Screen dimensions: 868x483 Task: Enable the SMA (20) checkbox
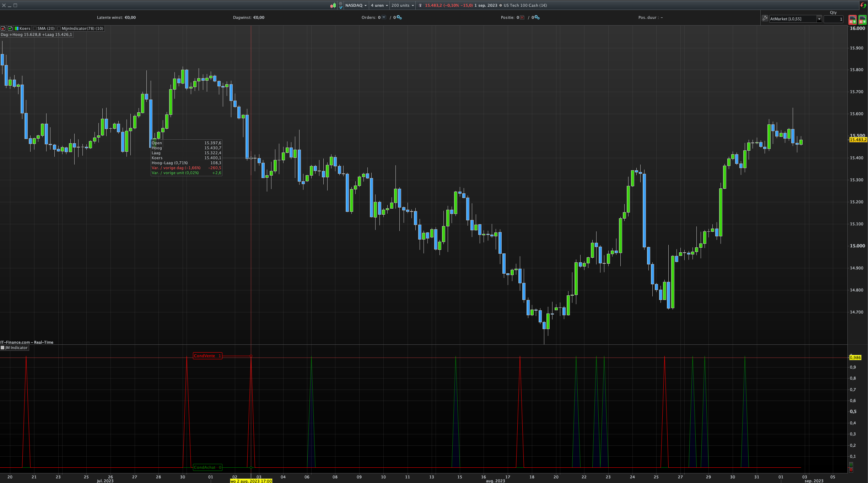(x=35, y=28)
